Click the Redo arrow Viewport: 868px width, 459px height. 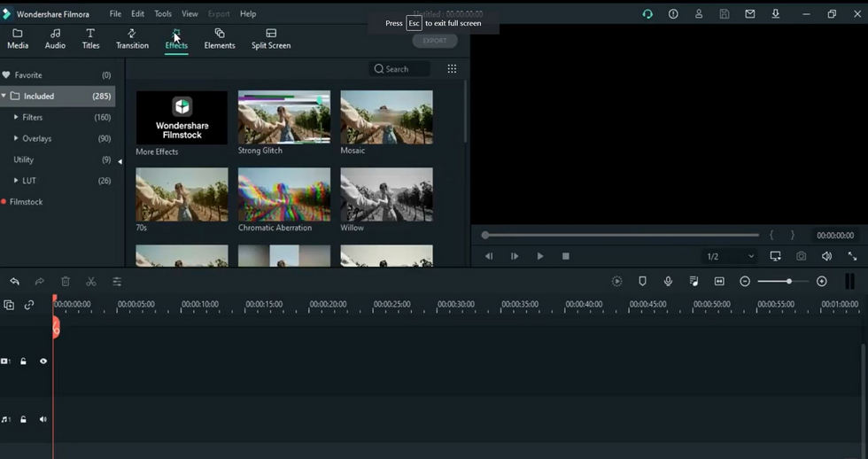40,282
